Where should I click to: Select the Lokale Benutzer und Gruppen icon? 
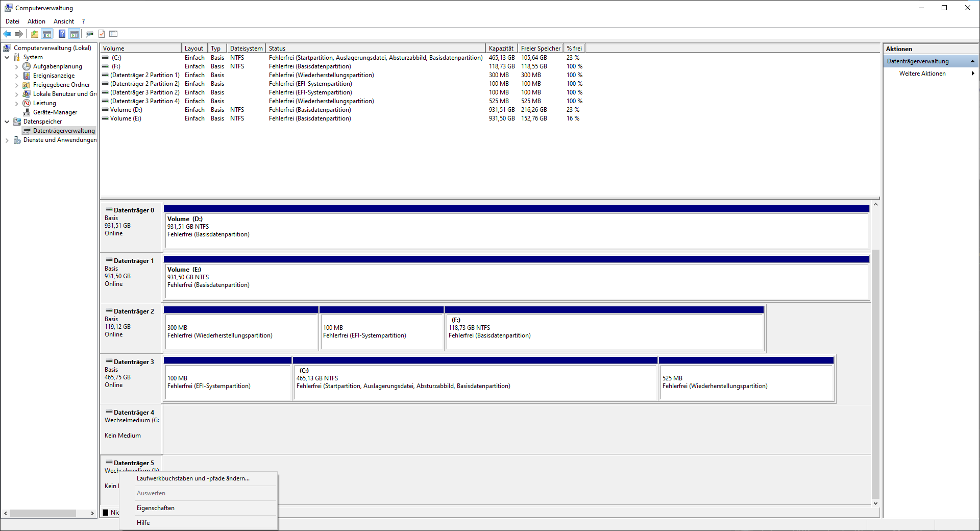27,94
